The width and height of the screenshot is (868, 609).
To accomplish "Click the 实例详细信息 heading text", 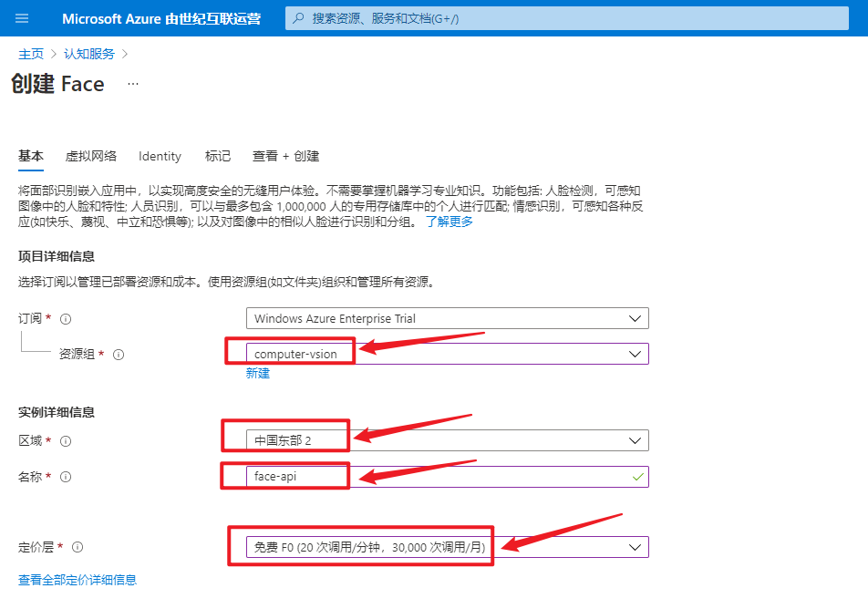I will (57, 412).
